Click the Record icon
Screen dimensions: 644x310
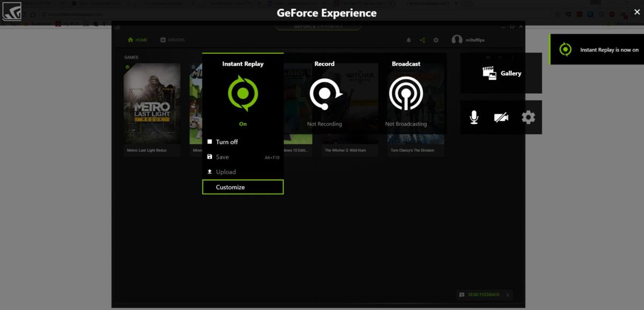pyautogui.click(x=325, y=94)
